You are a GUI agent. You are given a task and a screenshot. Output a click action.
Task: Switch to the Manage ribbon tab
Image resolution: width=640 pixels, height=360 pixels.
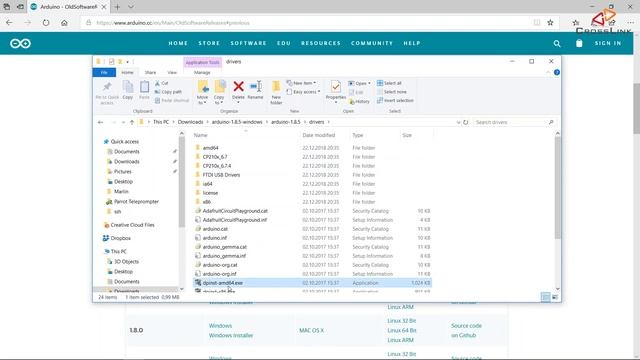coord(202,72)
